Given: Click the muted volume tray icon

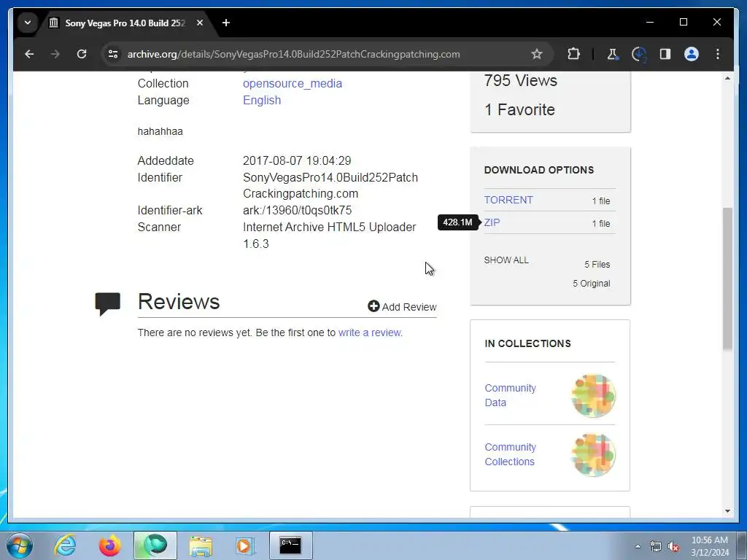Looking at the screenshot, I should (x=673, y=547).
